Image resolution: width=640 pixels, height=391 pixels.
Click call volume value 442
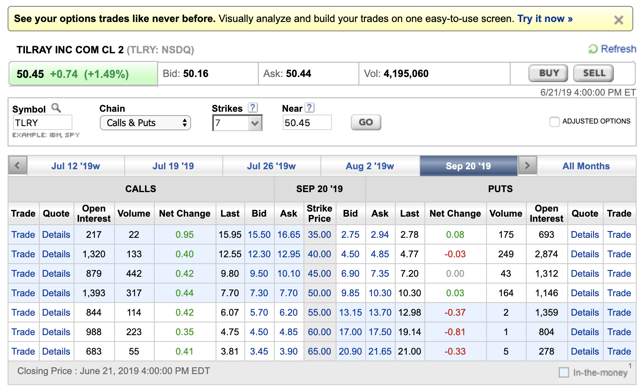tap(134, 273)
